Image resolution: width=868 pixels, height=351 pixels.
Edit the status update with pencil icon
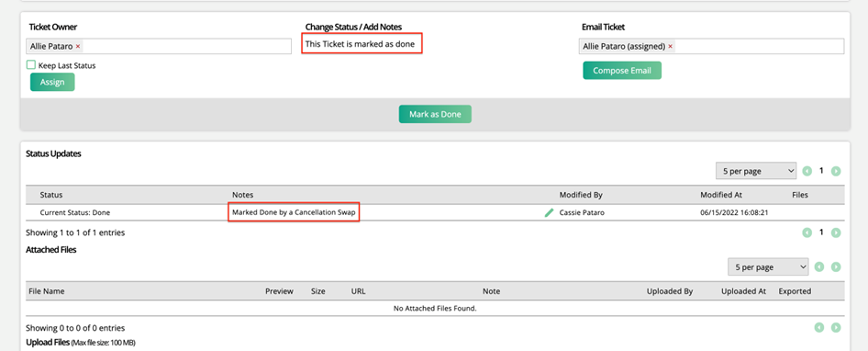[x=549, y=212]
